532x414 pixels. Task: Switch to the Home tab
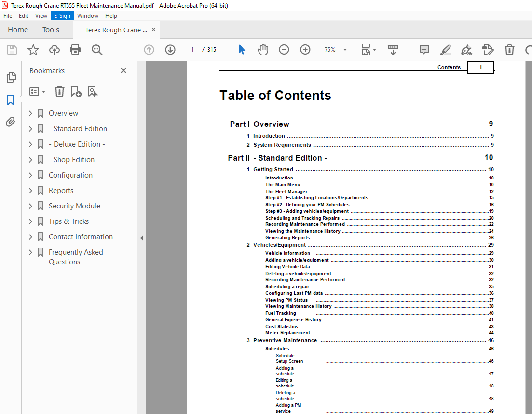point(18,30)
